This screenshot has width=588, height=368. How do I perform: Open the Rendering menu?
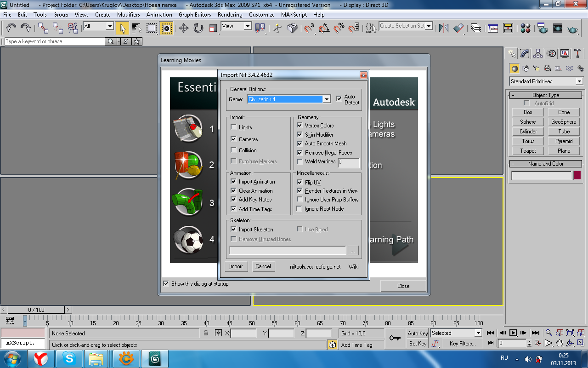(x=230, y=15)
